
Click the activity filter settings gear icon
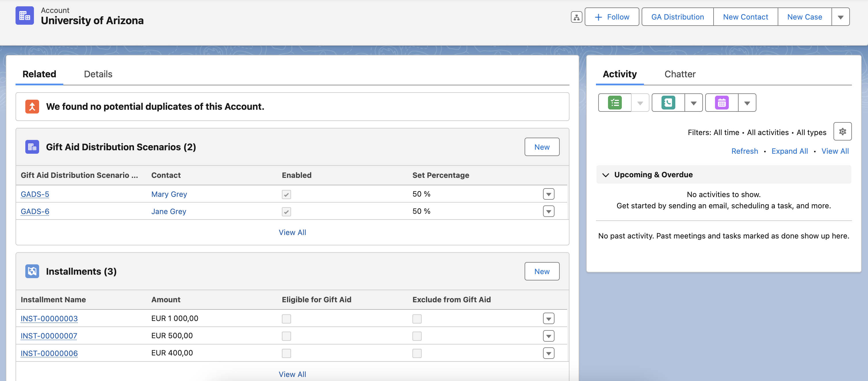843,131
